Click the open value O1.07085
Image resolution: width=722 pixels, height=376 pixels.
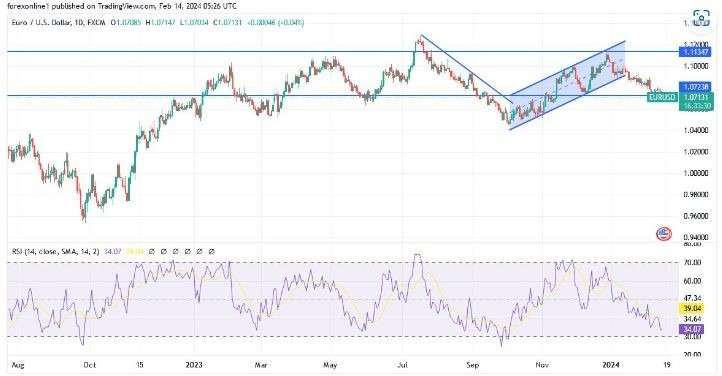click(x=126, y=22)
